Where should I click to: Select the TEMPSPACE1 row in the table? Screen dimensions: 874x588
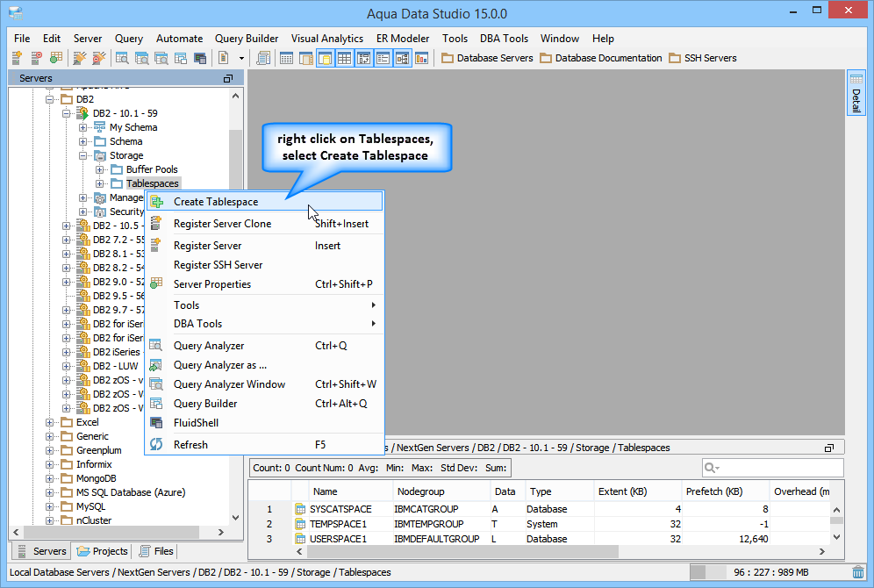click(x=540, y=524)
